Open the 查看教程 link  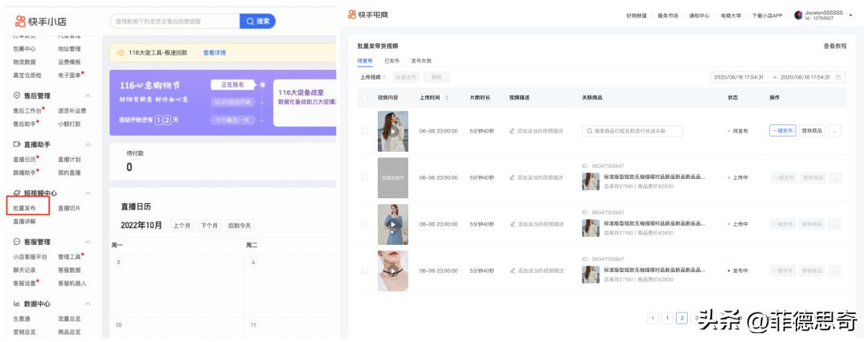click(834, 47)
